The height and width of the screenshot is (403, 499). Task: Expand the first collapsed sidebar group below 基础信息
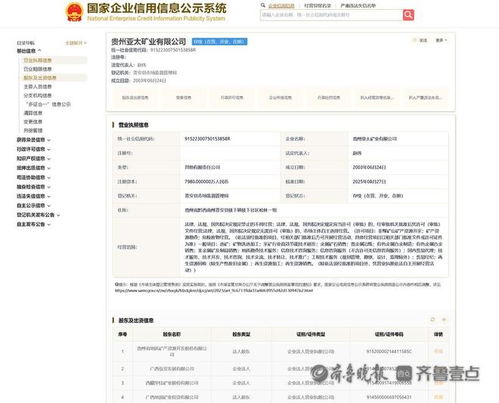(x=34, y=140)
